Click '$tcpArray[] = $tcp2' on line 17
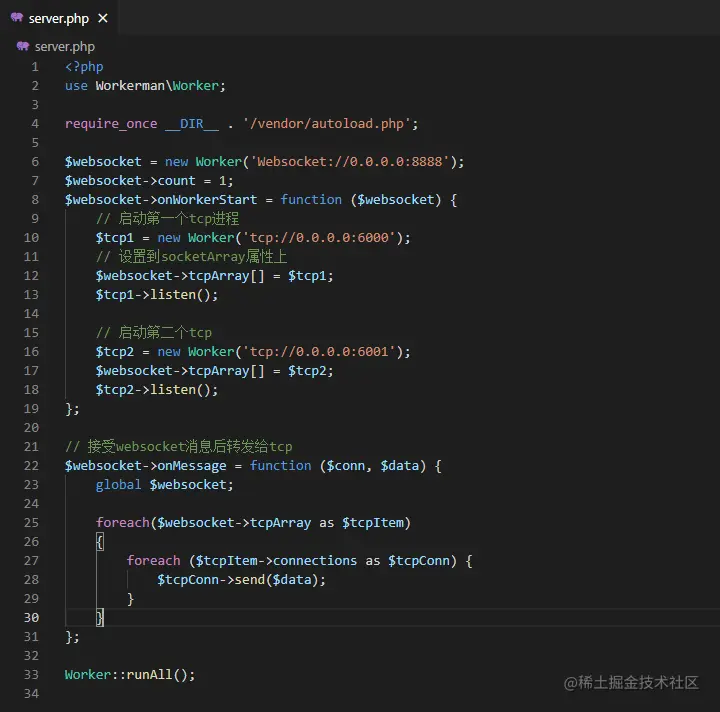Viewport: 720px width, 712px height. (x=260, y=371)
